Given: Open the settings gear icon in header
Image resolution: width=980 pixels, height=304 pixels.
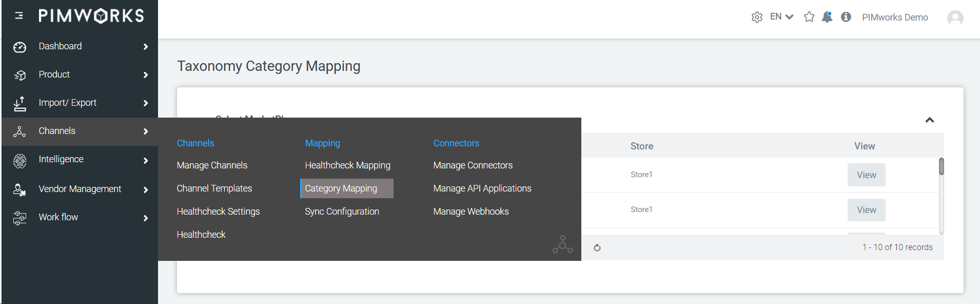Looking at the screenshot, I should (x=757, y=17).
